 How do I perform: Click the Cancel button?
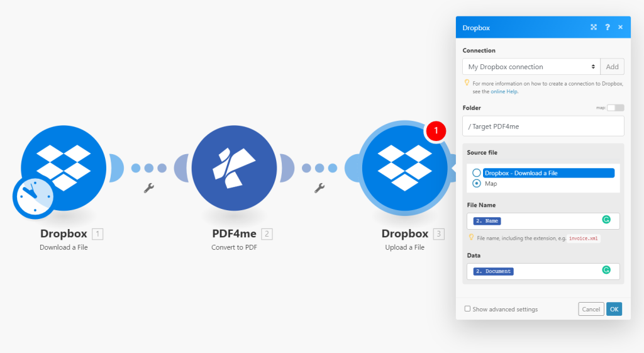click(591, 309)
